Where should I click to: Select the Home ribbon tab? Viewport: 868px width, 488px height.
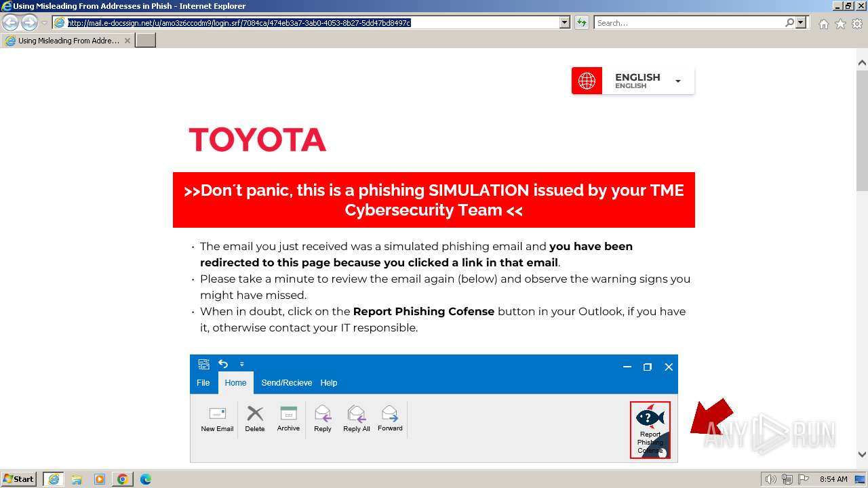(235, 383)
